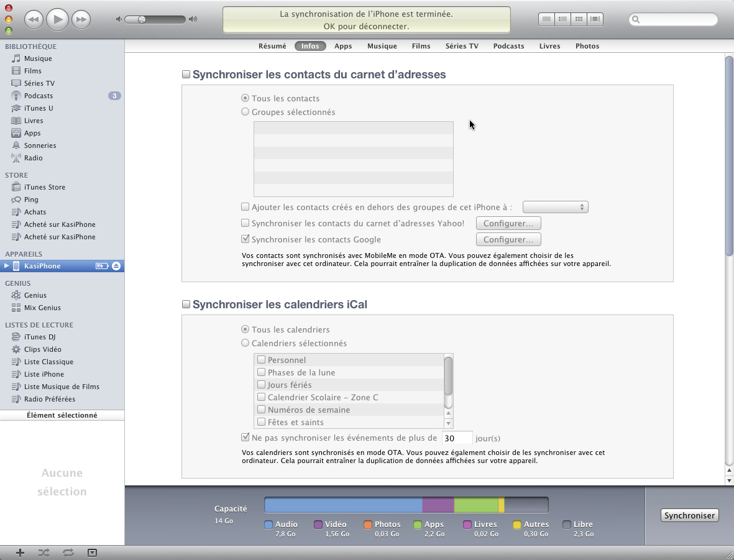Image resolution: width=734 pixels, height=560 pixels.
Task: Switch to the Films tab
Action: click(x=421, y=46)
